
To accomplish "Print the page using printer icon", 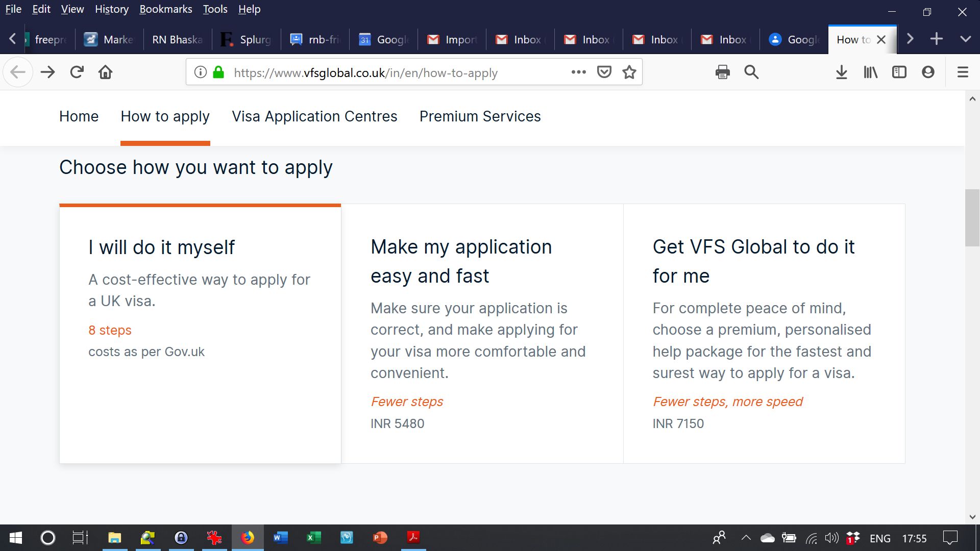I will (723, 72).
